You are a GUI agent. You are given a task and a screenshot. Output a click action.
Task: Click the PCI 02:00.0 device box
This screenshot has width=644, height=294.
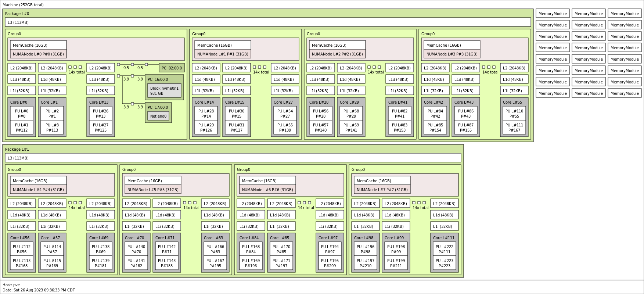[172, 68]
